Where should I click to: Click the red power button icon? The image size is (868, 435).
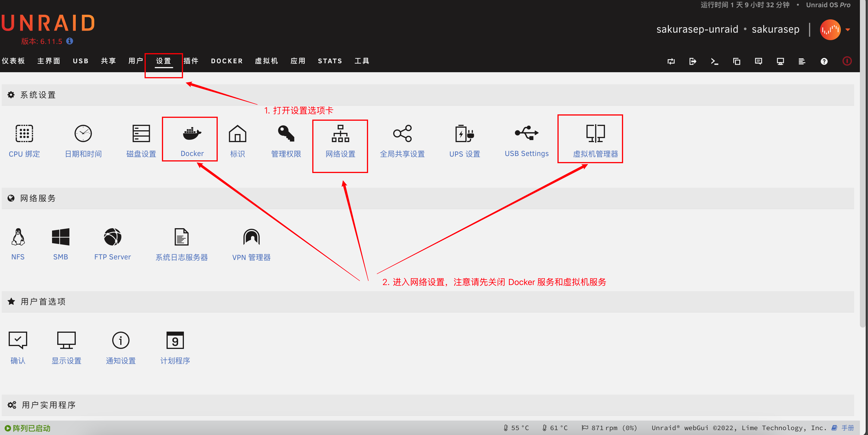tap(847, 61)
